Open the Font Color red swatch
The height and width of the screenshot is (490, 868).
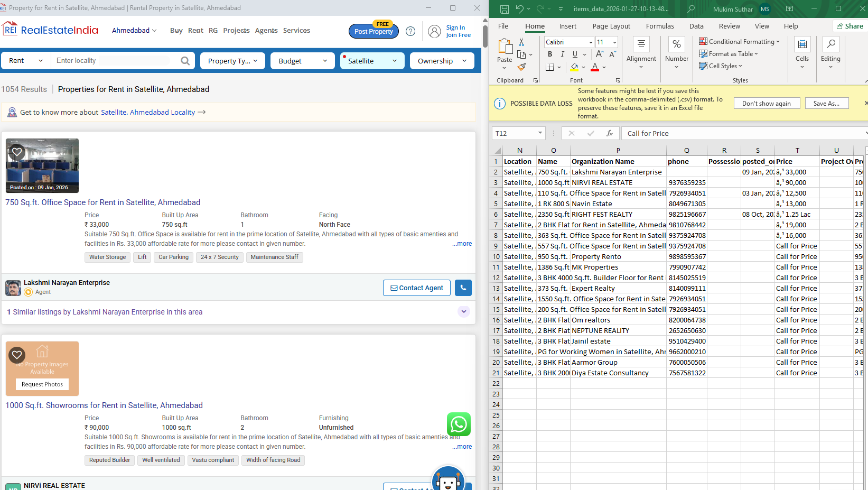(594, 67)
